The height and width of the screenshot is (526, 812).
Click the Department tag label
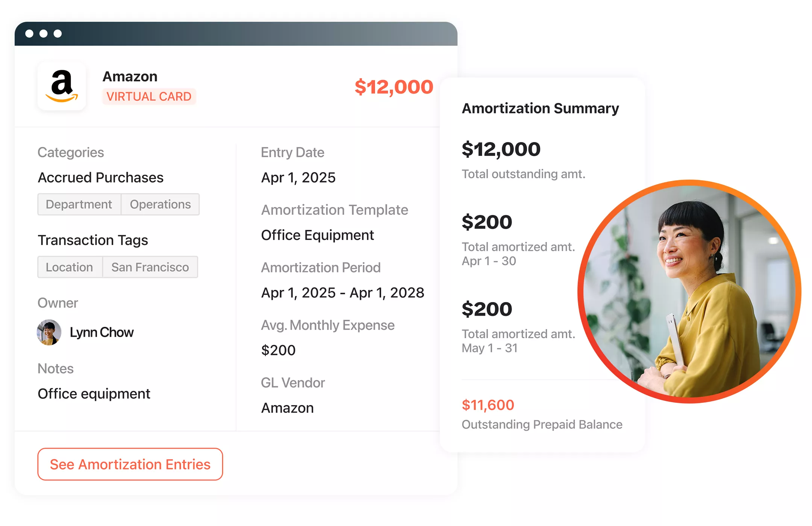click(79, 204)
